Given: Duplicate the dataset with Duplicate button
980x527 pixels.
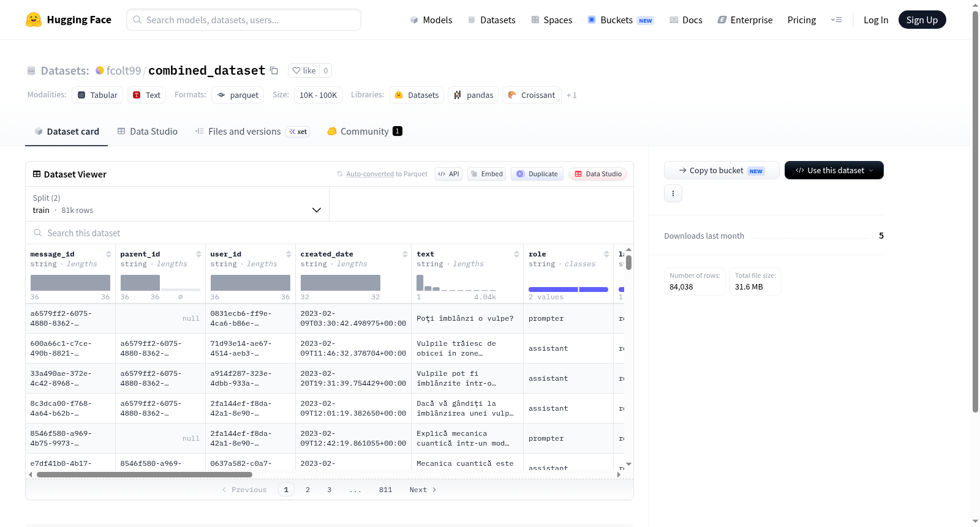Looking at the screenshot, I should (537, 174).
